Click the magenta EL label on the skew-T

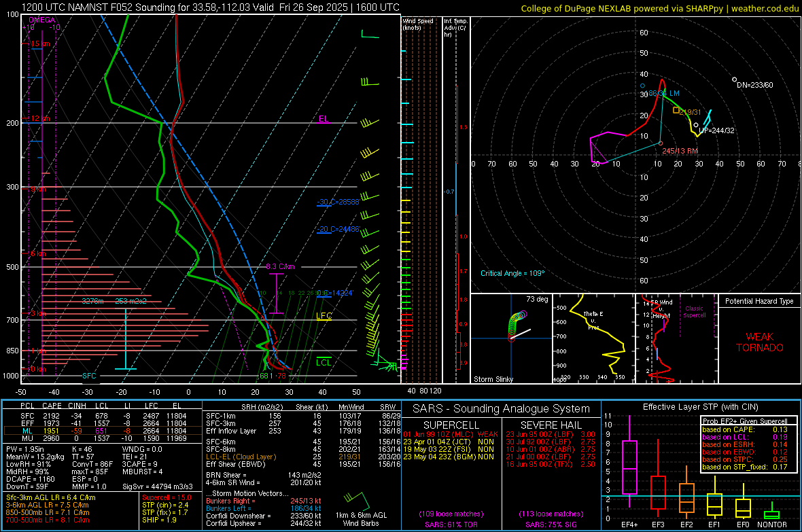tap(324, 119)
